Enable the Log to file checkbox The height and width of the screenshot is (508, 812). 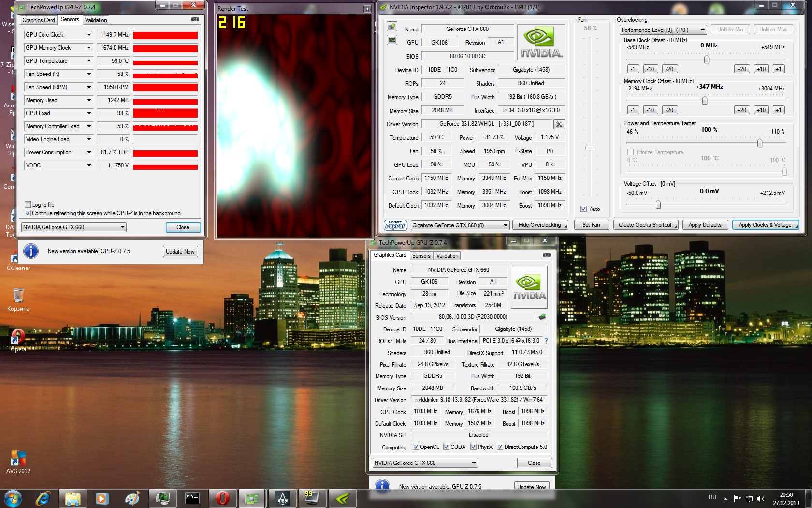pos(28,205)
